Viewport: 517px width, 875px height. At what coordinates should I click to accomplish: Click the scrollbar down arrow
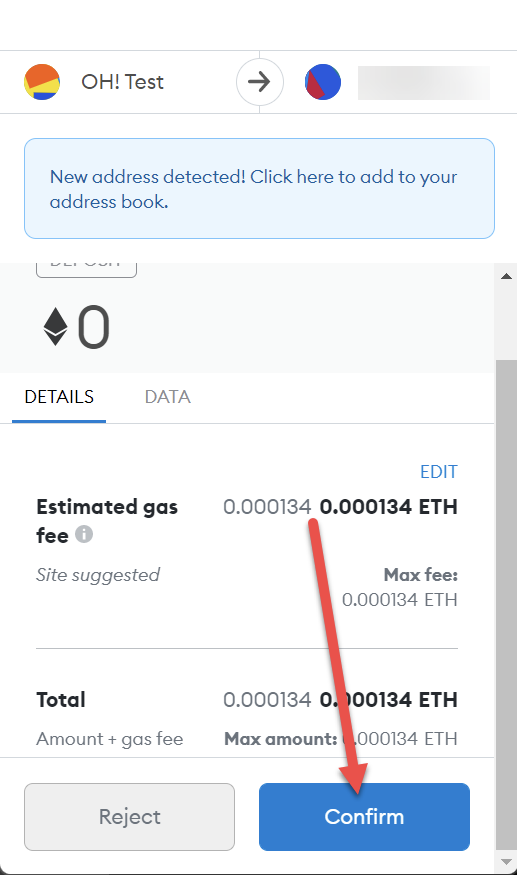(x=506, y=862)
